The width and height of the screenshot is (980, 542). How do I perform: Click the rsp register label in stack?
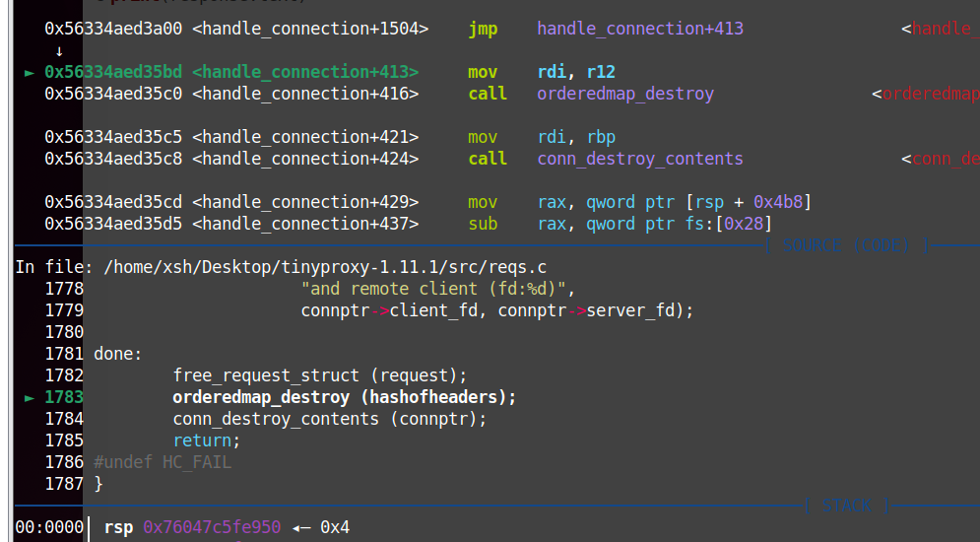[x=118, y=528]
